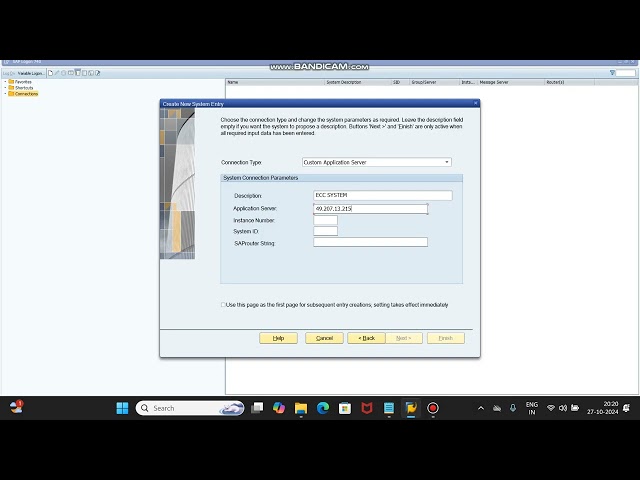Click the Edit pencil icon in SAP Logon toolbar
Screen dimensions: 640x480
[57, 73]
